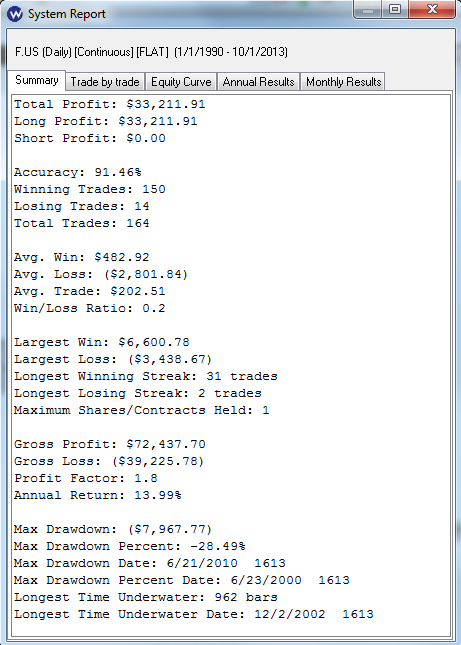Screen dimensions: 461x645
Task: Restore down the System Report window
Action: 395,10
